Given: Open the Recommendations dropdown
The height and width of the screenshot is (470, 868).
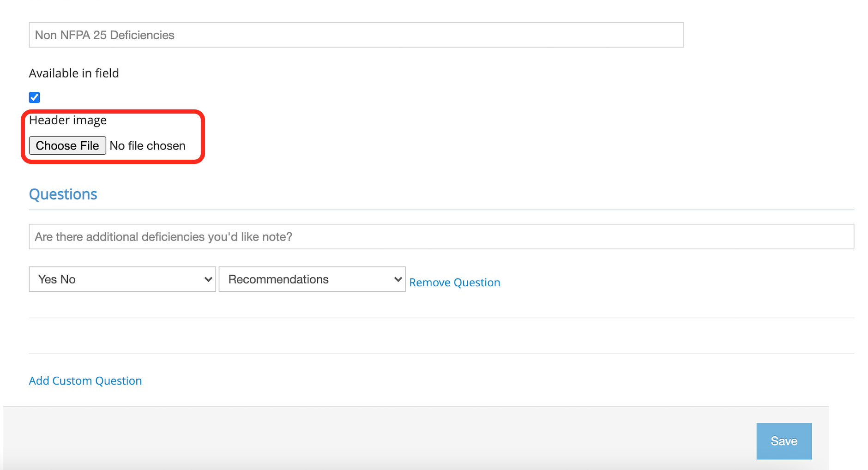Looking at the screenshot, I should point(312,279).
